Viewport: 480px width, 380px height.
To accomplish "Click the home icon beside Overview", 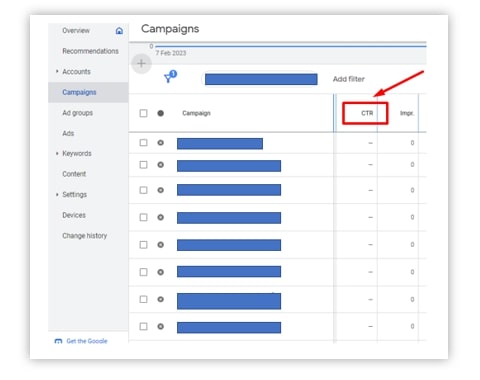I will tap(119, 31).
